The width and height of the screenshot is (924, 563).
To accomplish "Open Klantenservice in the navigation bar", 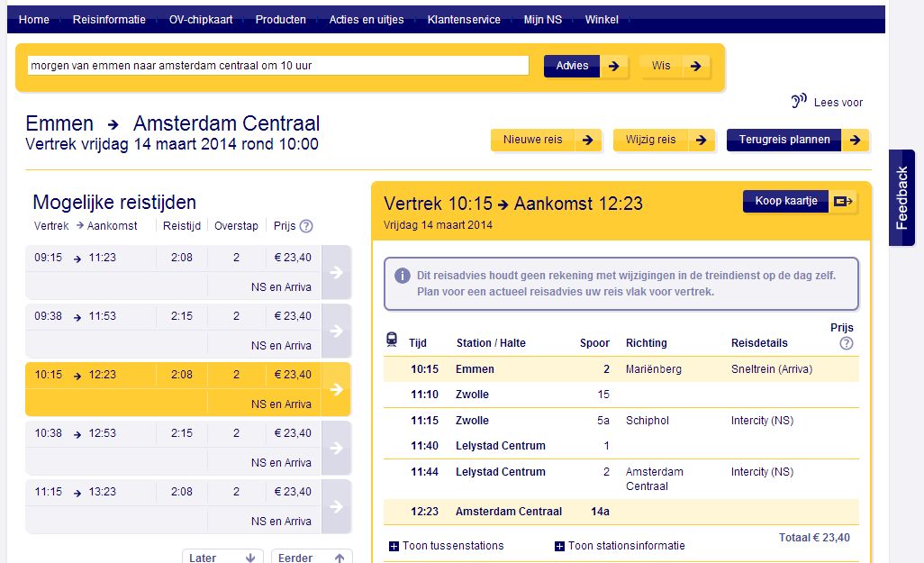I will tap(464, 20).
